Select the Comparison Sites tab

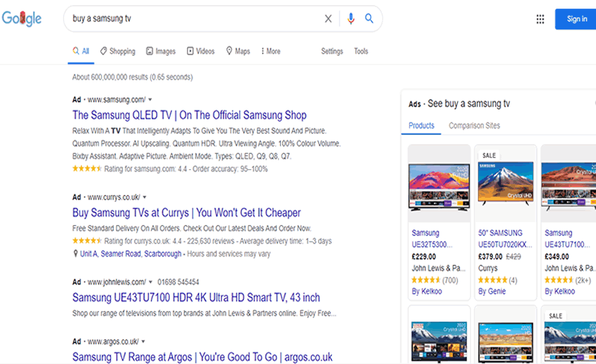tap(474, 125)
